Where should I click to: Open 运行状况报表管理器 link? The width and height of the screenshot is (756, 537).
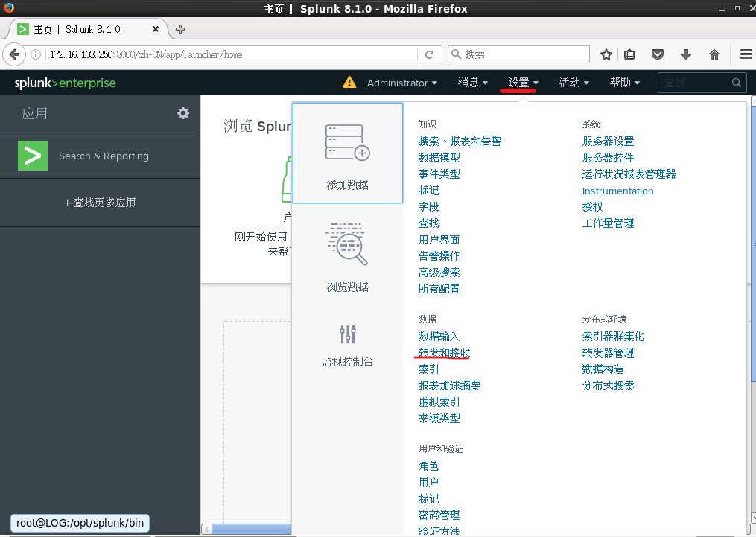coord(629,174)
